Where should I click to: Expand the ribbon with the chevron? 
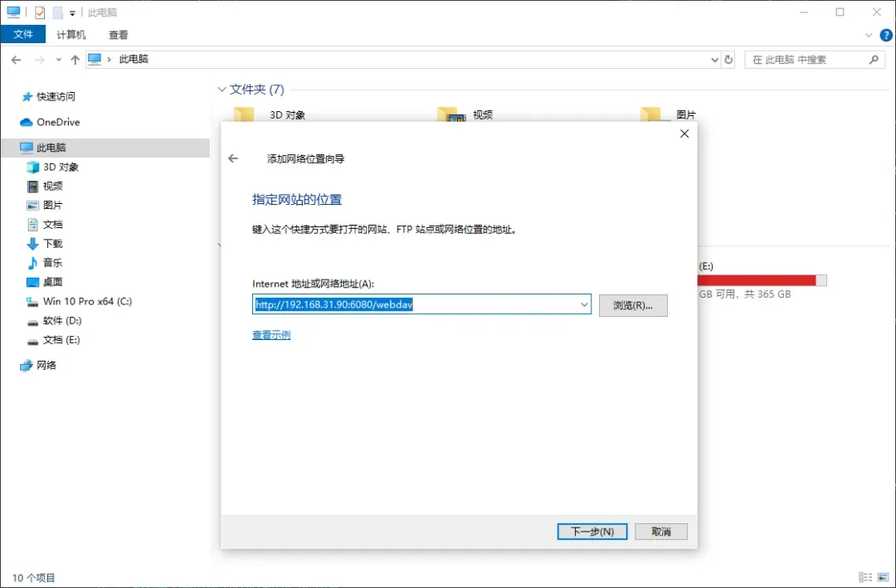[x=869, y=35]
